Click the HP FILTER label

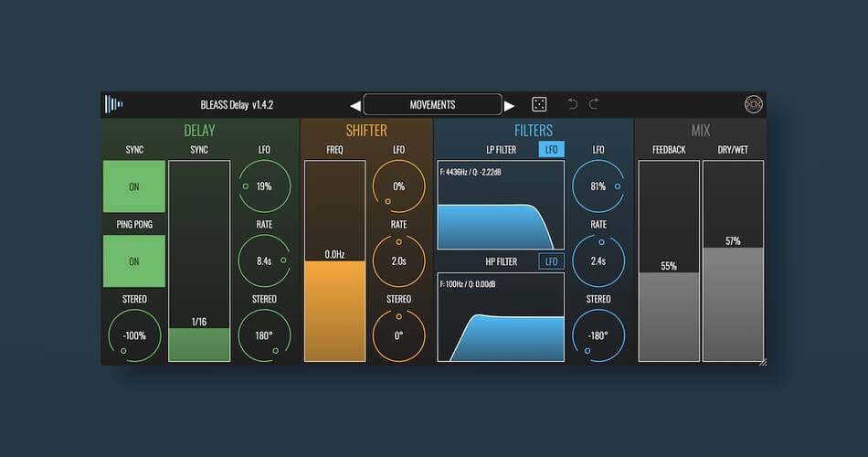(x=502, y=261)
